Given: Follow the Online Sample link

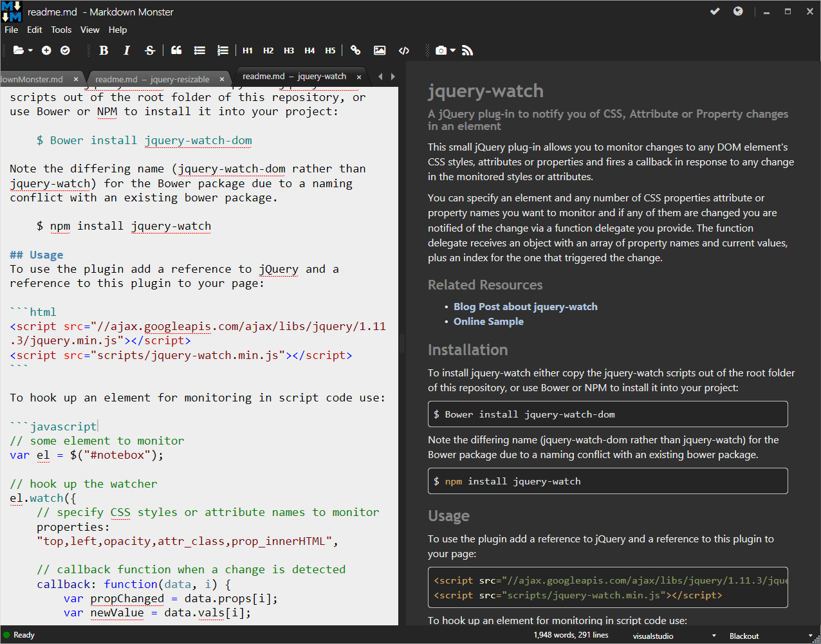Looking at the screenshot, I should 488,322.
